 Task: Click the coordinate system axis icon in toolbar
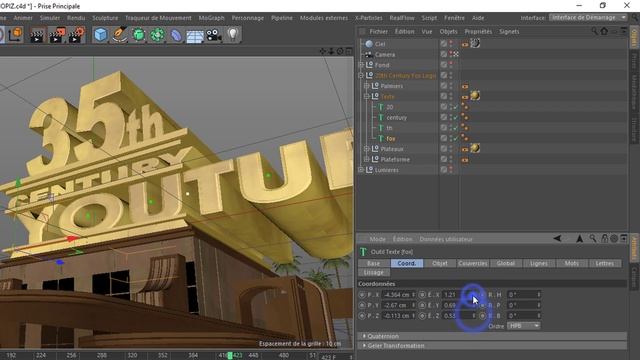pos(16,34)
